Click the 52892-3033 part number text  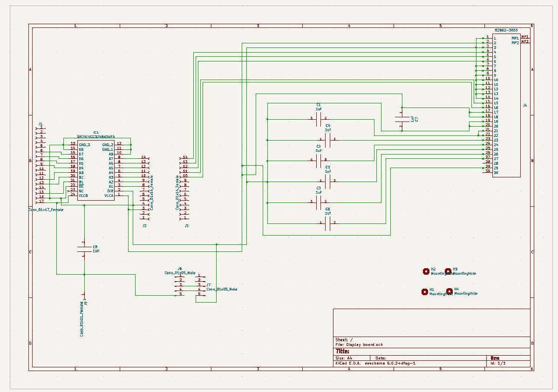tap(506, 30)
